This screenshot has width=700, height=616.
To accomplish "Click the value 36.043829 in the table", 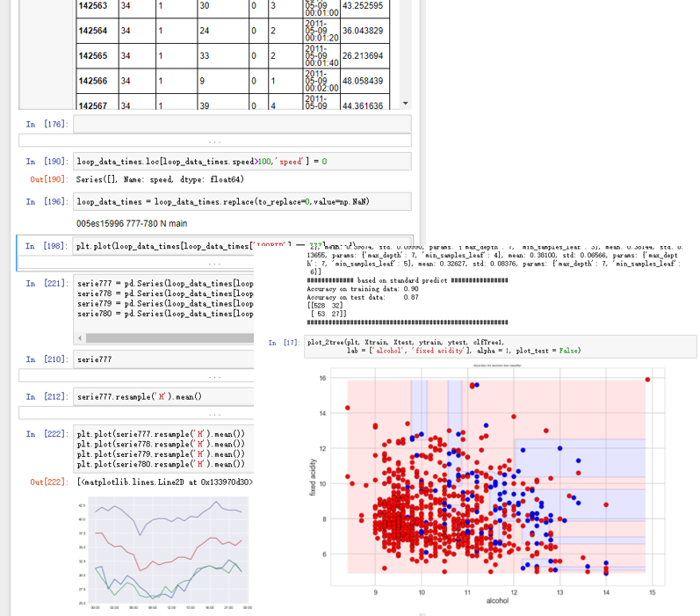I will [363, 31].
